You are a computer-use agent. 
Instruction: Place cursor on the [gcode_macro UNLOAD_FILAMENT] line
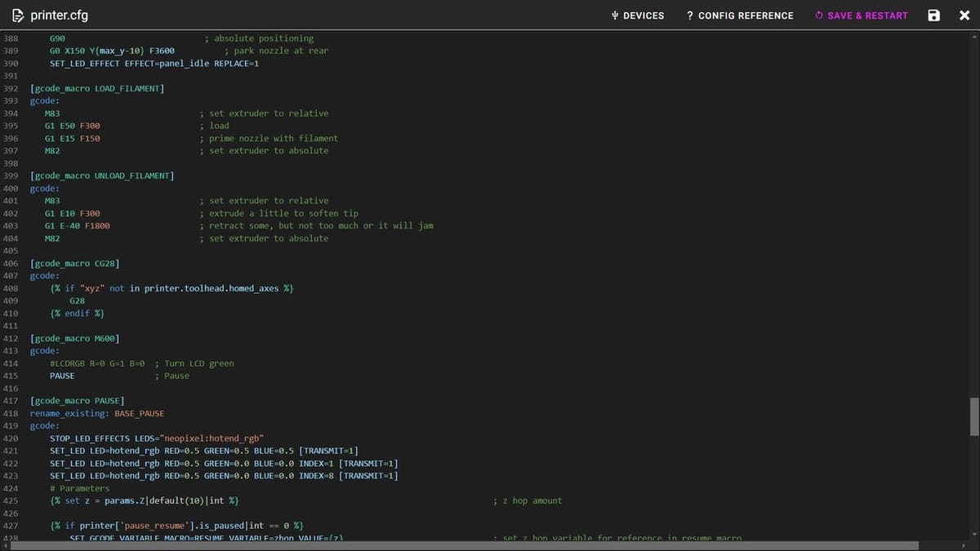coord(102,176)
